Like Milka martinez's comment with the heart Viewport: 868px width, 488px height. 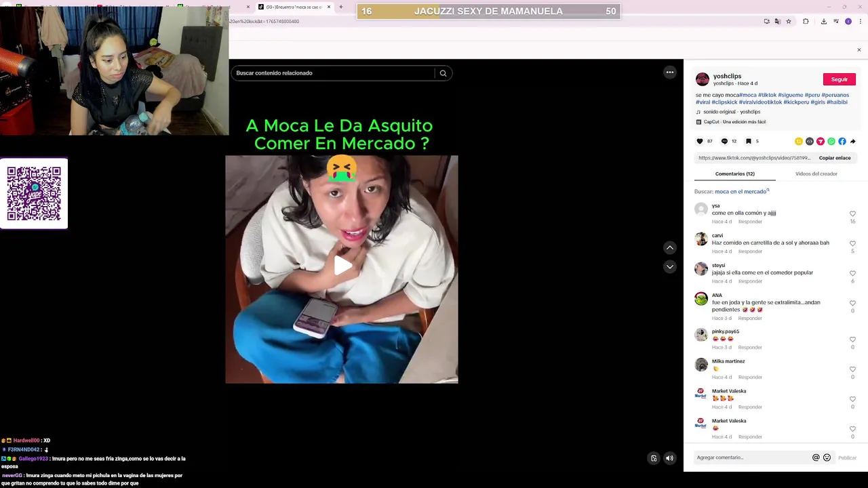click(852, 369)
